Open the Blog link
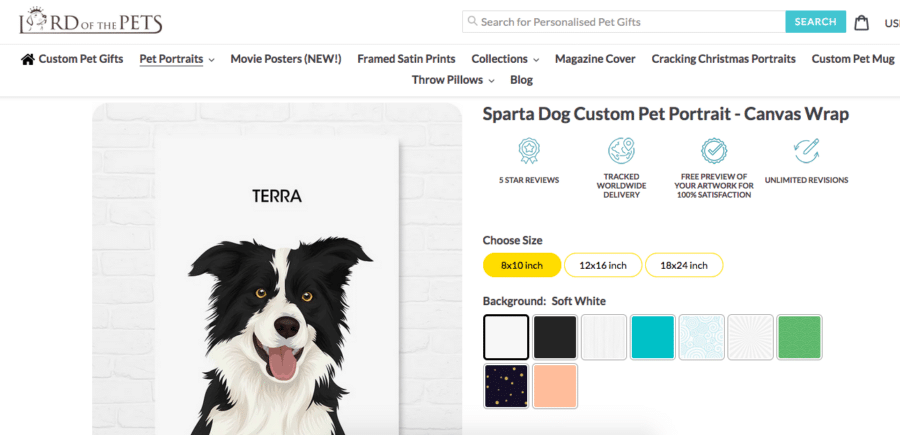 [x=521, y=80]
